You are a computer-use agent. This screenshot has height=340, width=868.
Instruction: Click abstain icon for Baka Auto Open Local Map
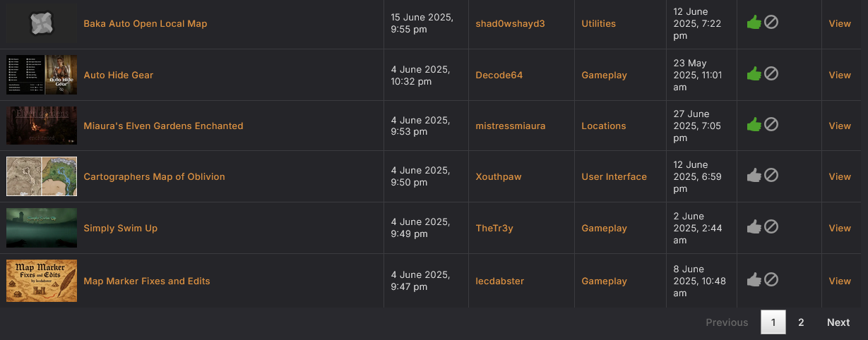pyautogui.click(x=771, y=23)
